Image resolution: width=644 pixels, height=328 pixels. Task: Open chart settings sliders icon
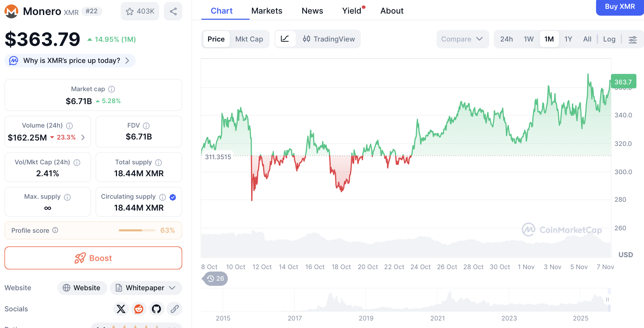[x=632, y=39]
